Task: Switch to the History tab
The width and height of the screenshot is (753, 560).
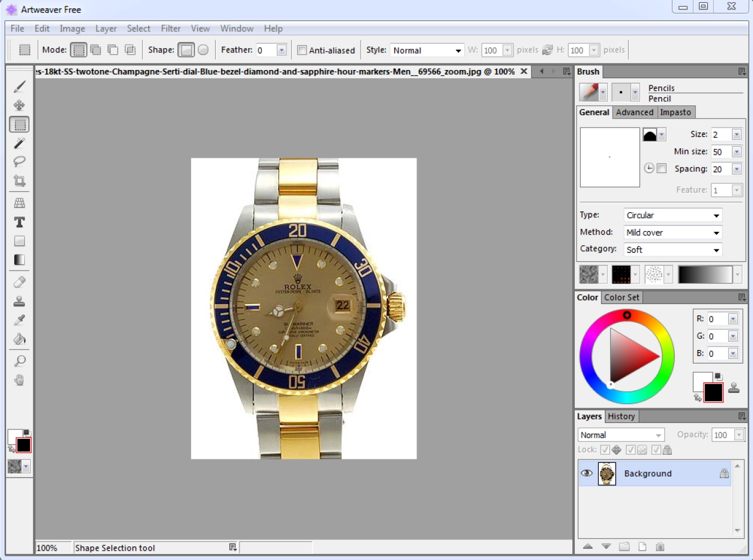Action: click(621, 416)
